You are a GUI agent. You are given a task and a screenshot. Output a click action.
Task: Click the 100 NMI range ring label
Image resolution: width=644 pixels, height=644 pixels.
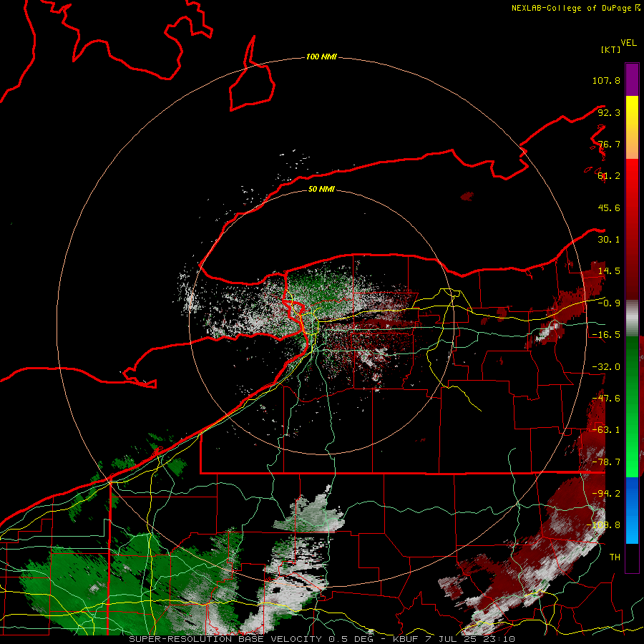click(x=321, y=57)
